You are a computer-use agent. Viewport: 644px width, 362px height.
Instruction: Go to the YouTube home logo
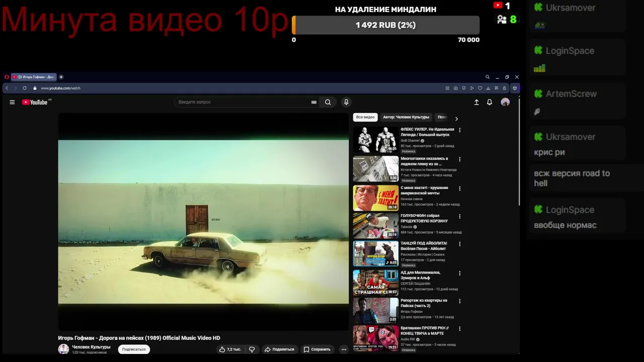click(35, 102)
